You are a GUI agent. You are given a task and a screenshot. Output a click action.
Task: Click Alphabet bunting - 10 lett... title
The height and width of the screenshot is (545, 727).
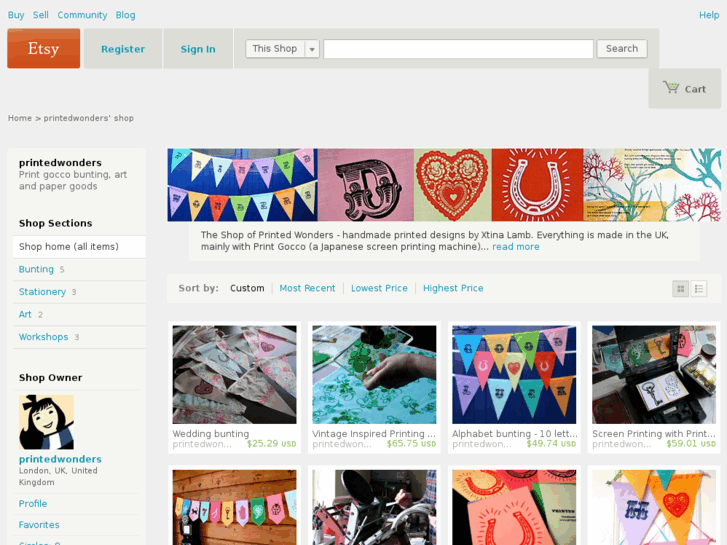point(515,434)
